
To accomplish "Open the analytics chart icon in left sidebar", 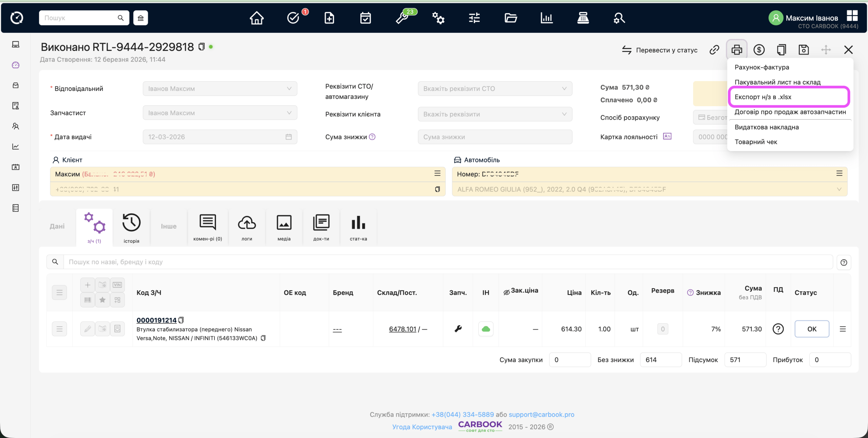I will pos(15,146).
